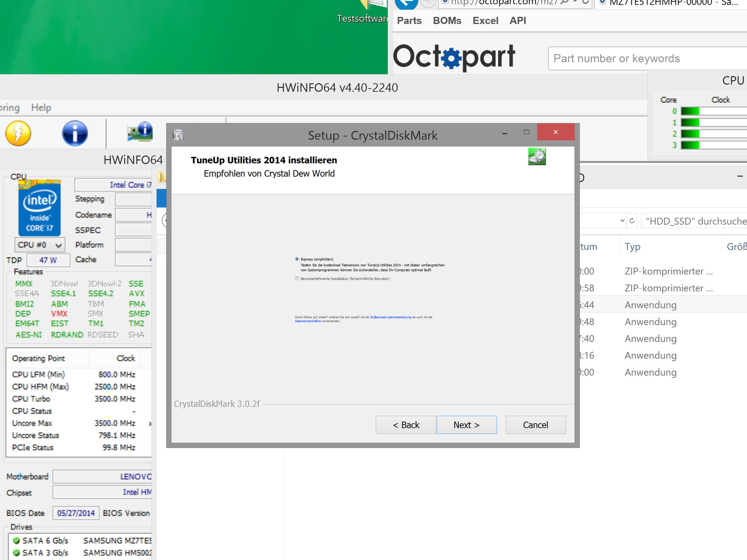
Task: Open the Excel link on Octopart navigation
Action: [x=486, y=21]
